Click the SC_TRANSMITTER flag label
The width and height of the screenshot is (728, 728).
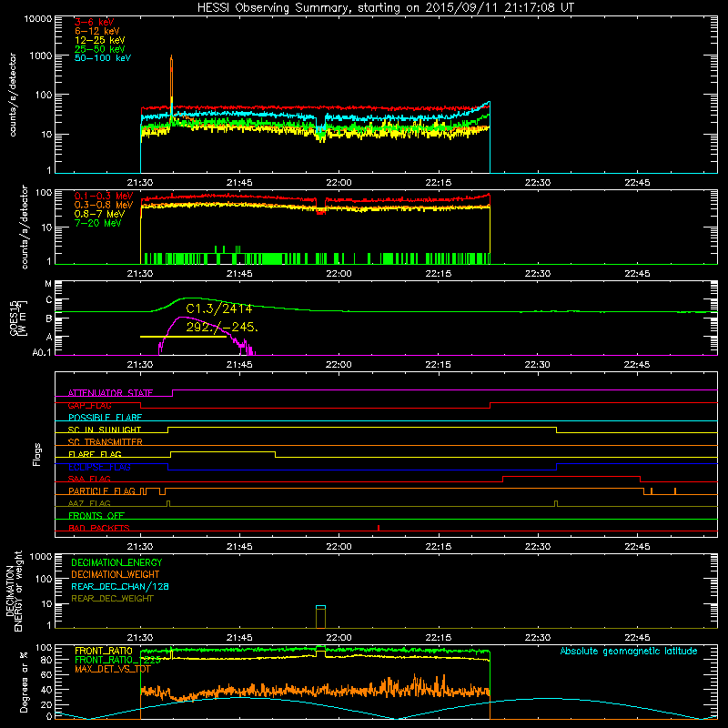click(x=106, y=442)
